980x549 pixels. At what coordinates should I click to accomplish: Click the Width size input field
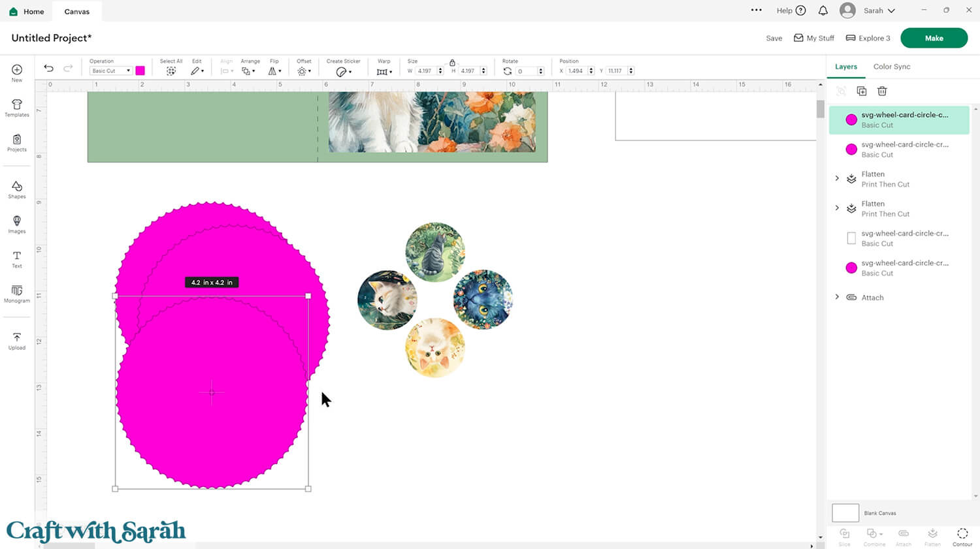point(426,71)
